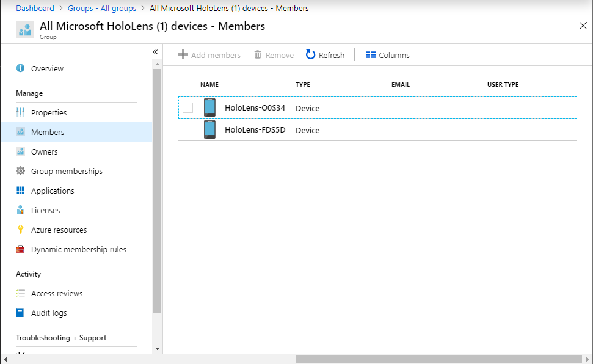
Task: Click the horizontal scrollbar thumb
Action: click(438, 359)
